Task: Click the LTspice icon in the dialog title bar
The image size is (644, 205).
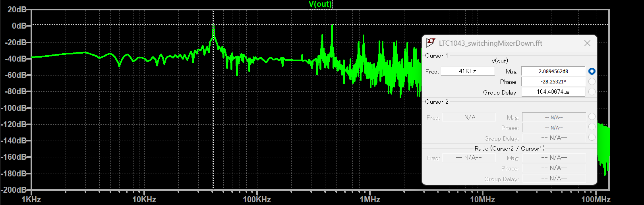Action: click(430, 43)
